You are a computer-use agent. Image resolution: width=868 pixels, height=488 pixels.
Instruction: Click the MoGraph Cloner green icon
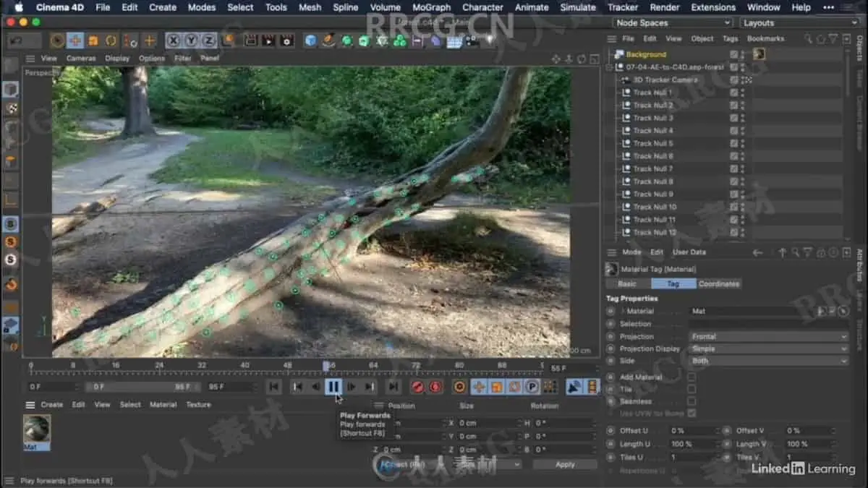pos(399,41)
